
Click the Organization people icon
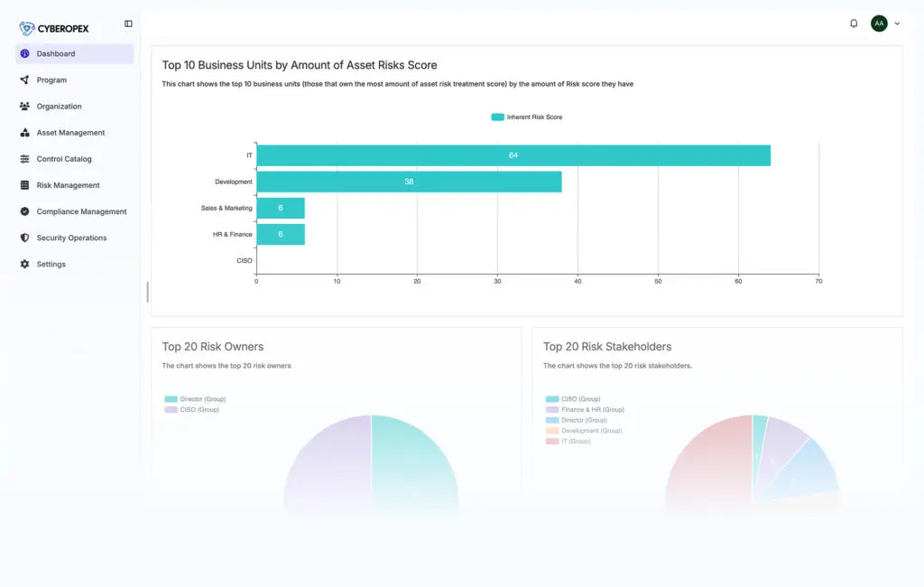coord(24,107)
